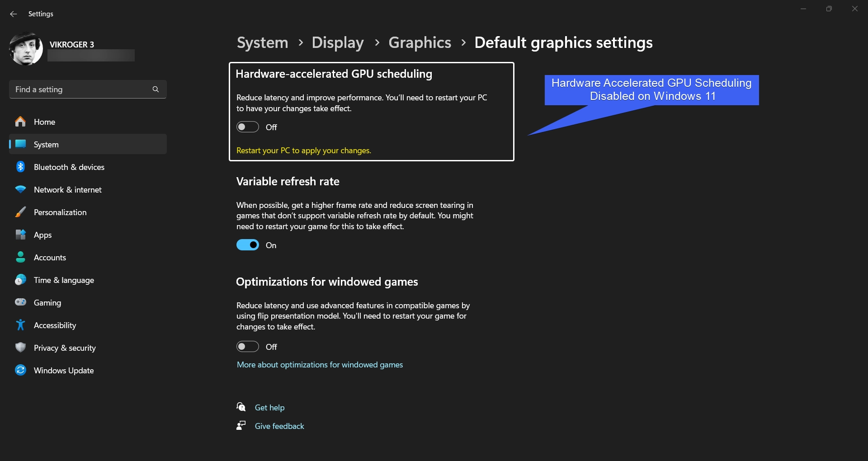Click the VIKROGER 3 account name
This screenshot has height=461, width=868.
click(x=72, y=44)
